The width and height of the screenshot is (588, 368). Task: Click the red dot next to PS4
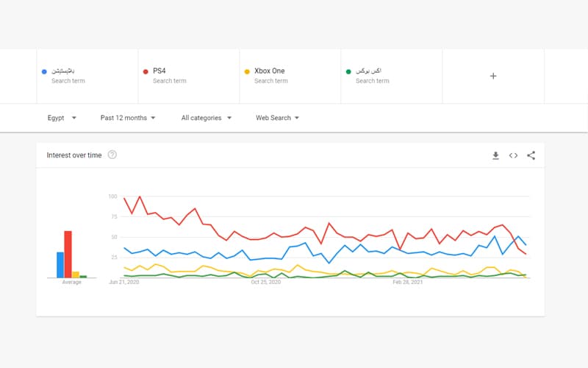(x=146, y=71)
